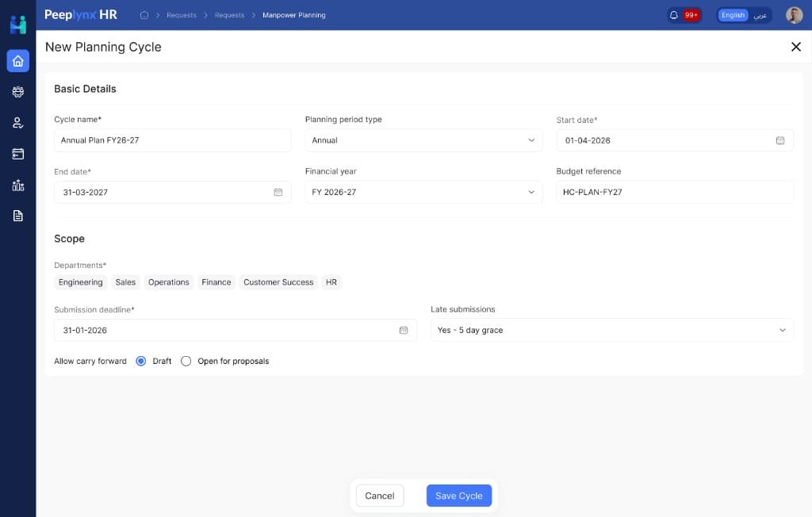Switch the language to English
The image size is (812, 517).
pos(733,15)
